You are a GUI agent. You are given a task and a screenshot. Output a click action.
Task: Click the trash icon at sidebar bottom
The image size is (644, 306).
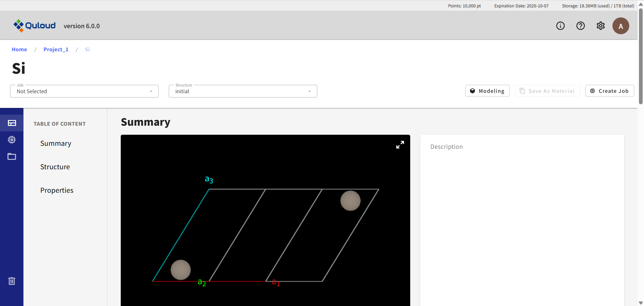pos(12,281)
